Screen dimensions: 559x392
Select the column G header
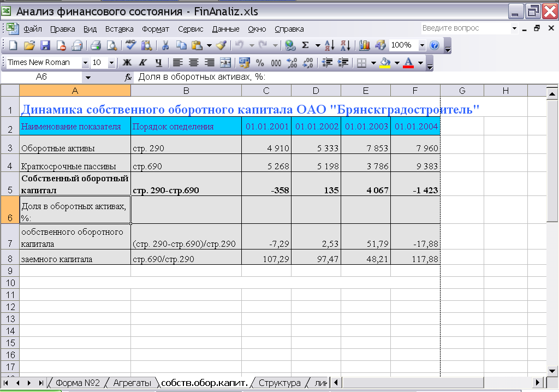coord(462,91)
